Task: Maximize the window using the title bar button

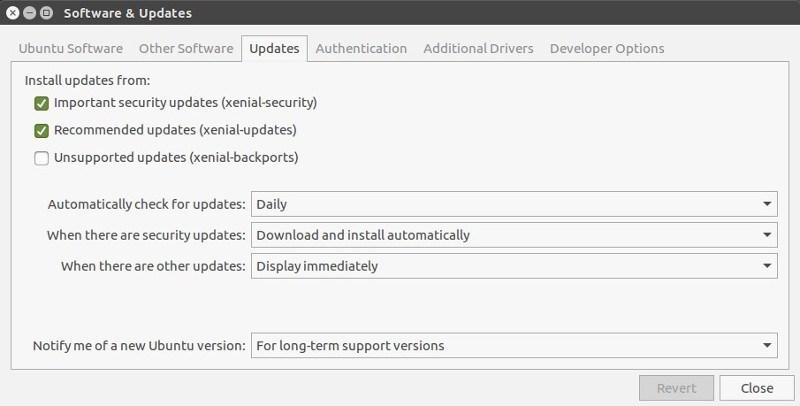Action: 46,14
